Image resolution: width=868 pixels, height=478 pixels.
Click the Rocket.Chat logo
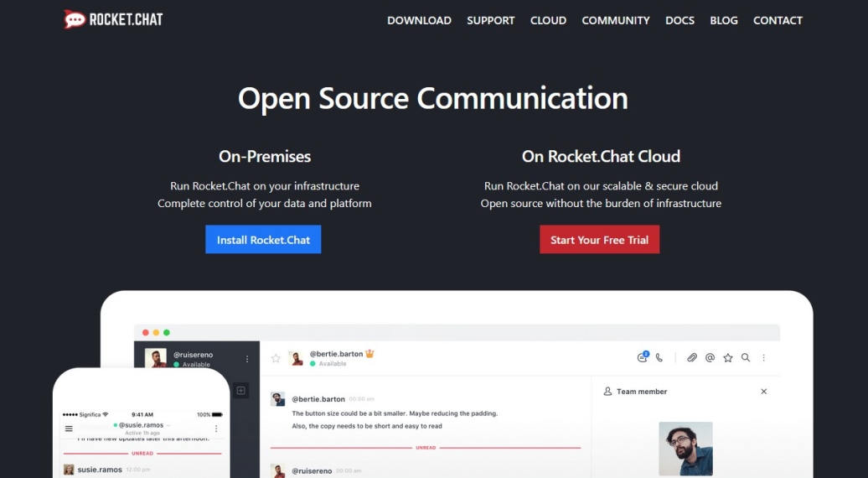tap(113, 19)
